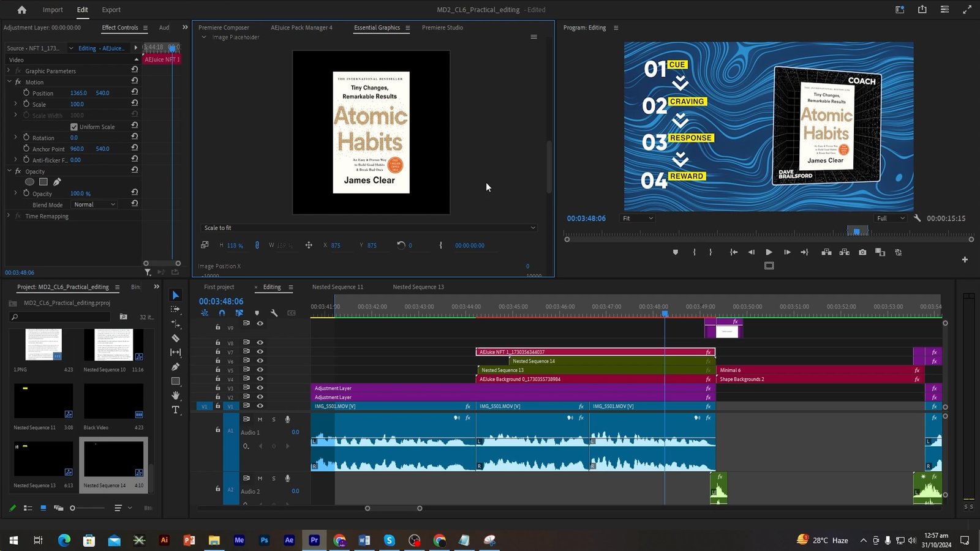Solo the Audio 2 track

[x=274, y=478]
